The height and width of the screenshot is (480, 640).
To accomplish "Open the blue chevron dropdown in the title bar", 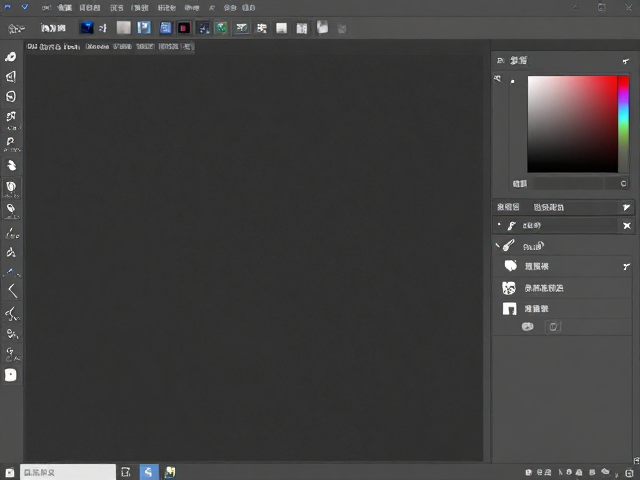I will (25, 7).
